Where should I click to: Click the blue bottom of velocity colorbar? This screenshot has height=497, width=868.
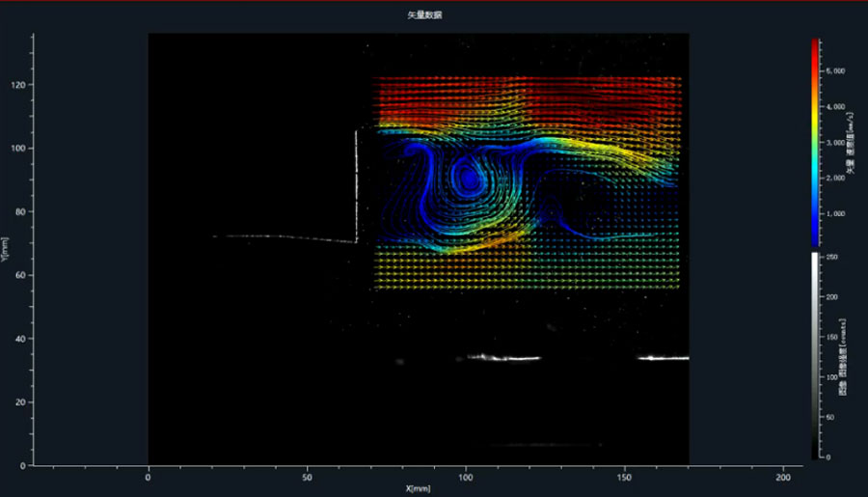[816, 239]
